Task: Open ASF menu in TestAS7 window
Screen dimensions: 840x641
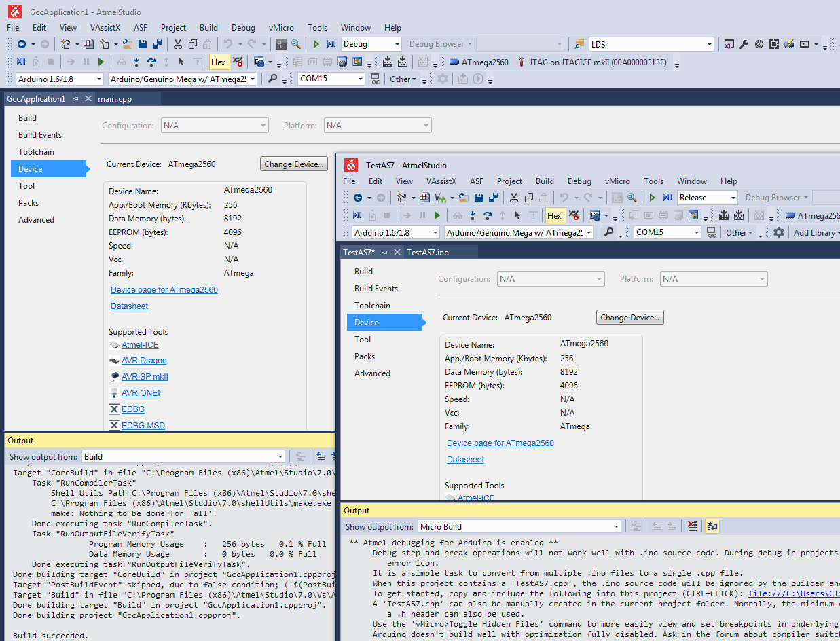Action: click(x=477, y=181)
